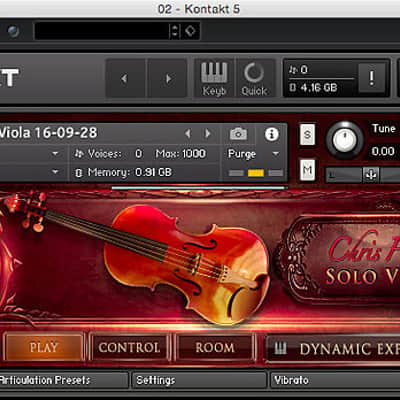Adjust the Tune knob
The height and width of the screenshot is (400, 400).
click(x=345, y=140)
